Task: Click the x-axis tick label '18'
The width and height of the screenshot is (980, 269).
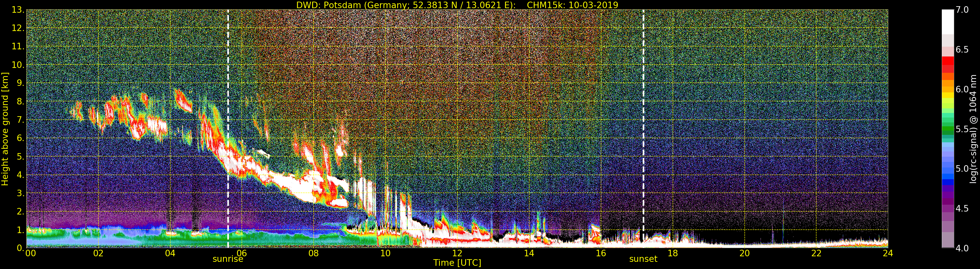Action: 673,253
